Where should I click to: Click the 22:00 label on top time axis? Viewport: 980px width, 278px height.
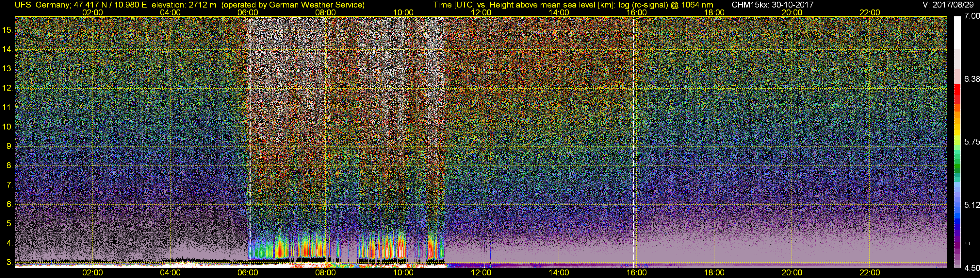[870, 12]
